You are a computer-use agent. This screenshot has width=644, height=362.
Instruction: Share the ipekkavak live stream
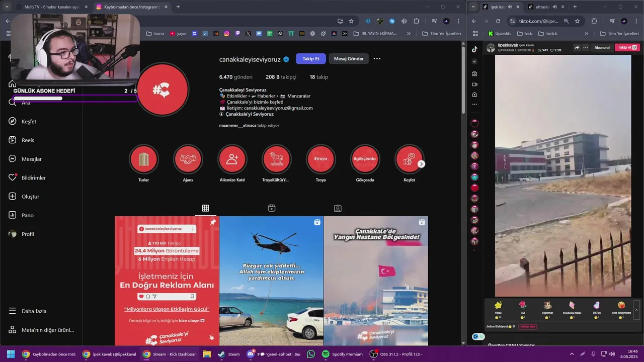(x=578, y=48)
